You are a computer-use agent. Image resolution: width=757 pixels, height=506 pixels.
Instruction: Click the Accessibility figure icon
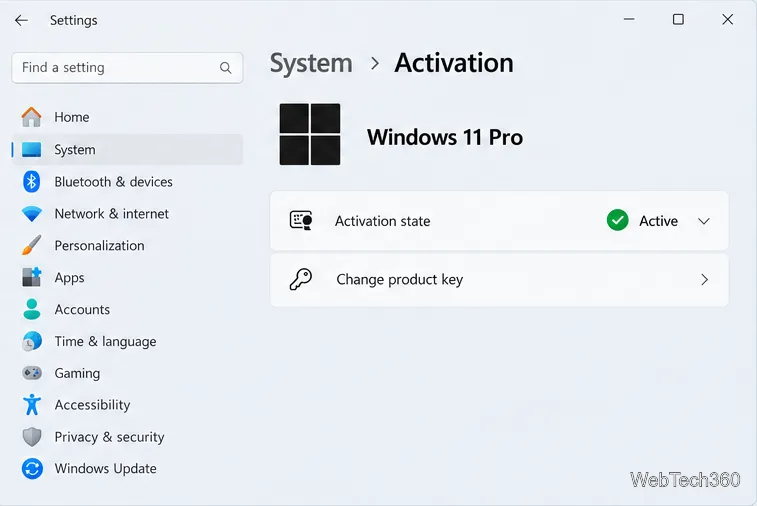32,405
